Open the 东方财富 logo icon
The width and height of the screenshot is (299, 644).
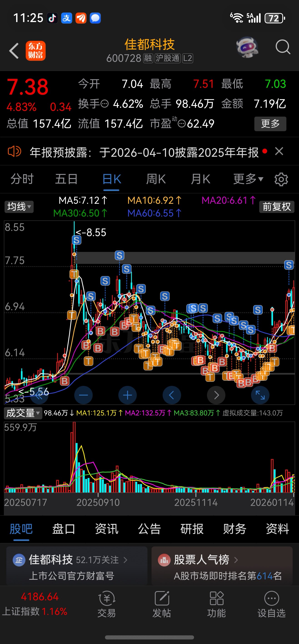tap(35, 51)
